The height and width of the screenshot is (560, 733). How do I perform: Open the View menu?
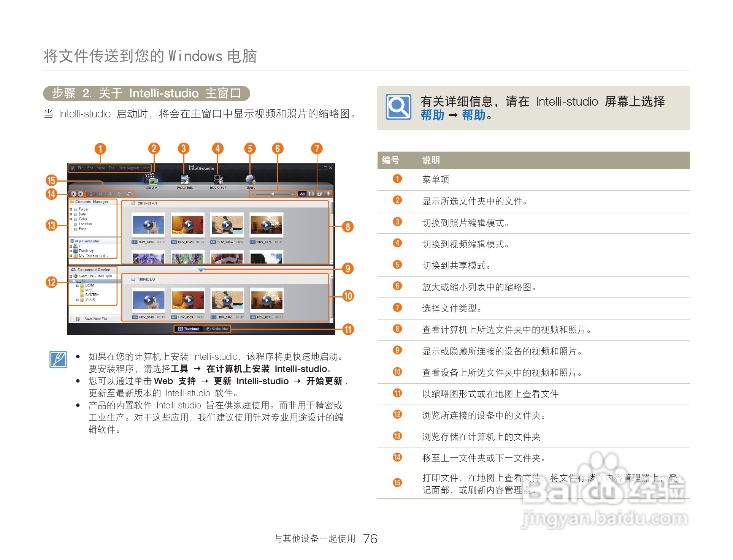tap(101, 168)
